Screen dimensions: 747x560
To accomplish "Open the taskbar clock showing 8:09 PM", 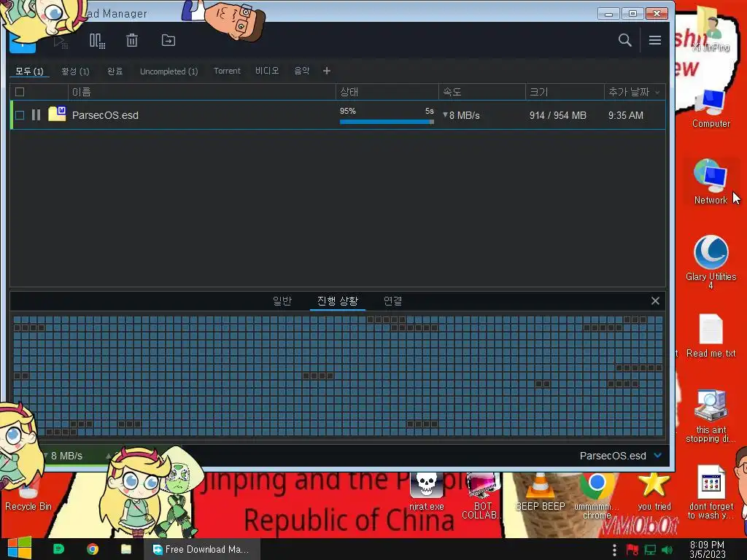I will 707,549.
